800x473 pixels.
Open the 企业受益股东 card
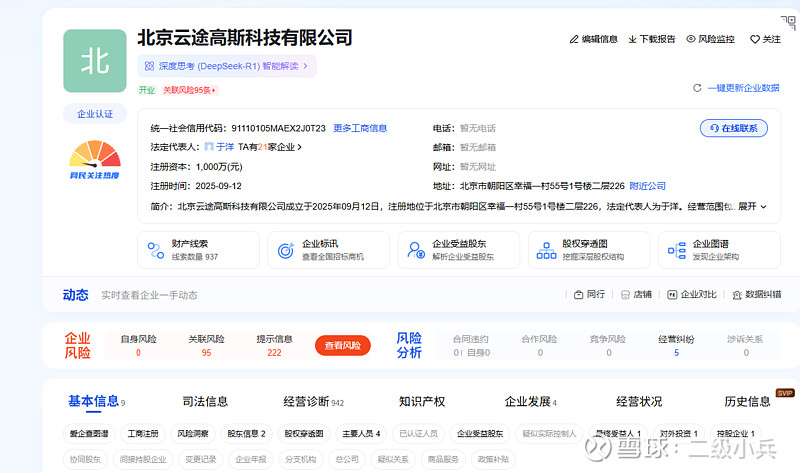[458, 250]
